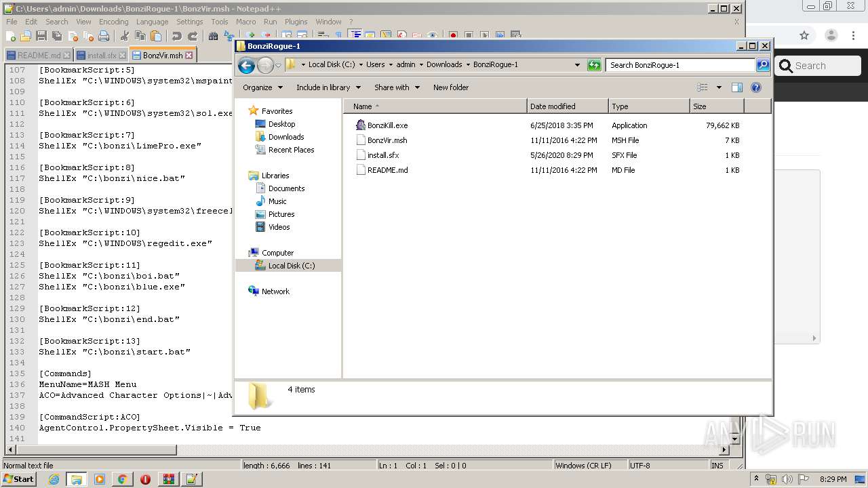Click the browser Search box
This screenshot has width=868, height=488.
point(818,66)
